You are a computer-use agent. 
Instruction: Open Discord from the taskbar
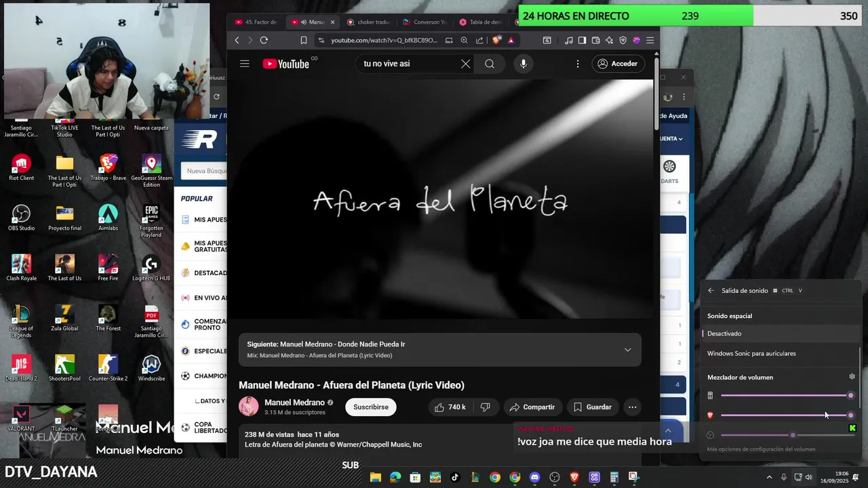(534, 477)
